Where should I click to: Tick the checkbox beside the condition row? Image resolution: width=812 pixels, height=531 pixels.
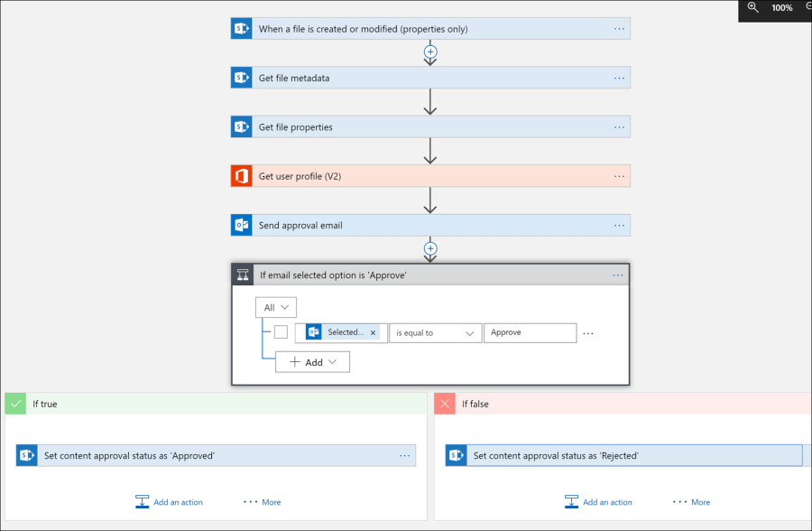tap(281, 332)
